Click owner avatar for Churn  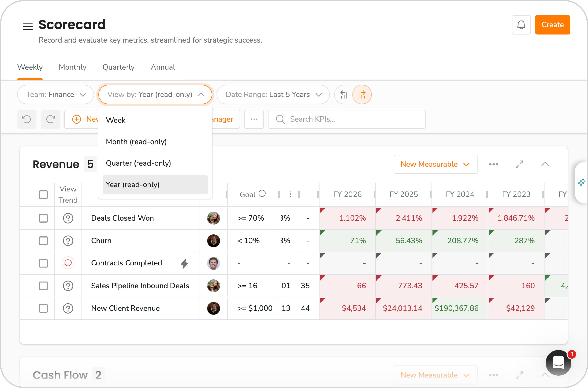[x=214, y=241]
